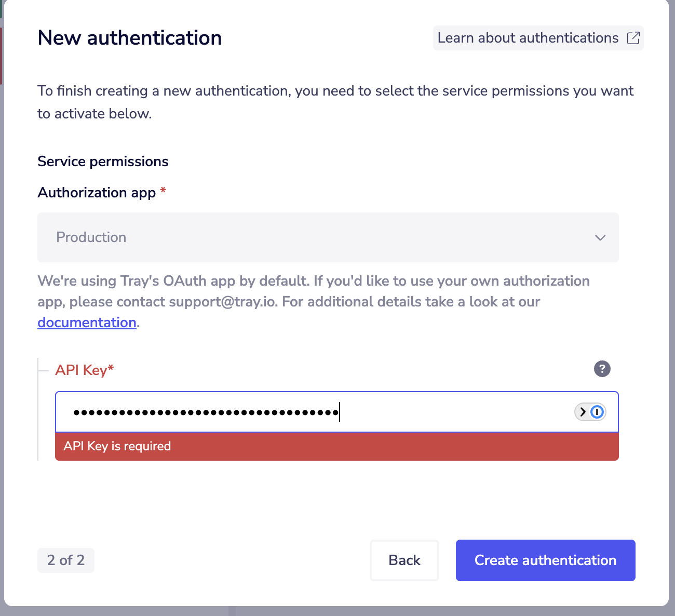The width and height of the screenshot is (675, 616).
Task: Open the documentation link
Action: [87, 322]
